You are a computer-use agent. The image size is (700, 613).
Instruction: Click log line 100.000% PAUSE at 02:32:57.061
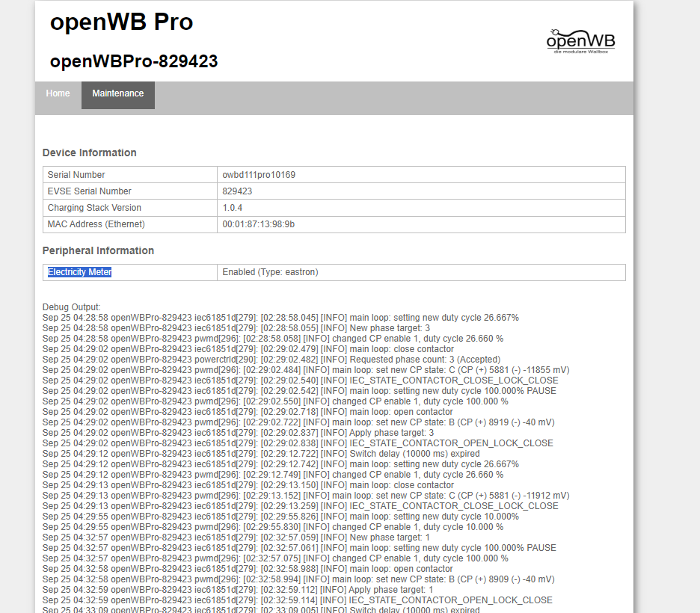point(299,548)
